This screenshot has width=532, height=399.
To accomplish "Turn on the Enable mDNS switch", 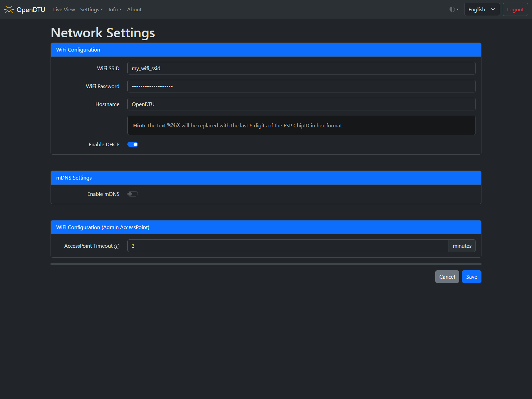I will [x=133, y=194].
